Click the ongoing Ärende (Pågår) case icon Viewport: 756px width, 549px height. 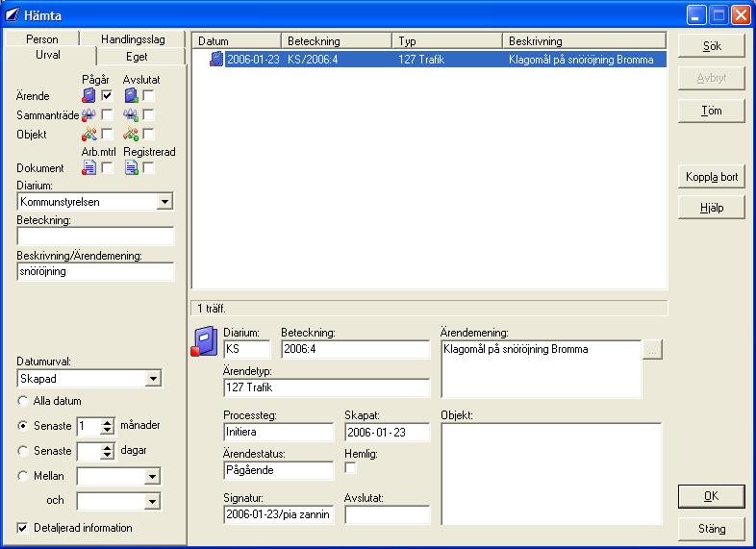(88, 95)
